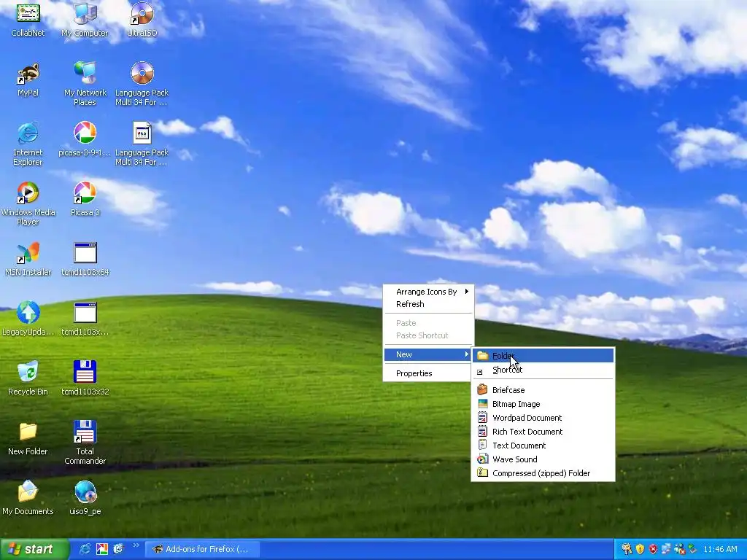This screenshot has height=560, width=747.
Task: Click the MSN Messenger tray icon
Action: pos(679,549)
